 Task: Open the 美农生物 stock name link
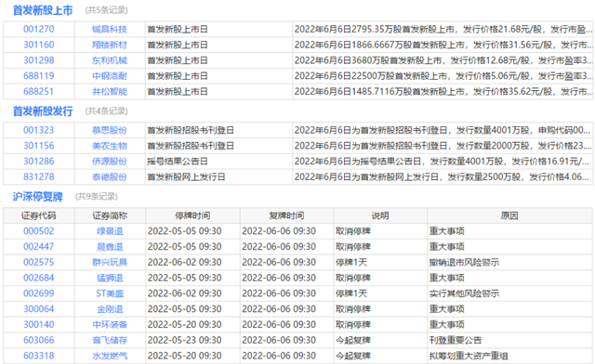click(x=110, y=146)
